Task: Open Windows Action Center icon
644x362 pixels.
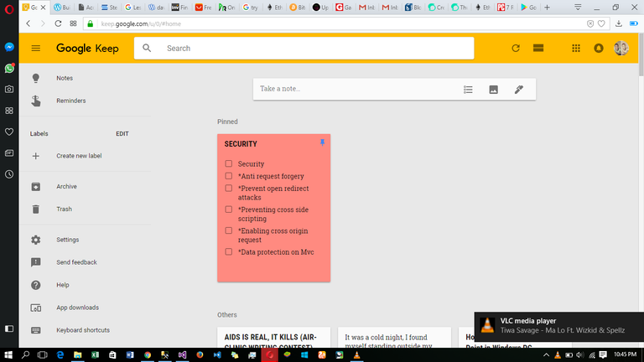Action: (603, 355)
